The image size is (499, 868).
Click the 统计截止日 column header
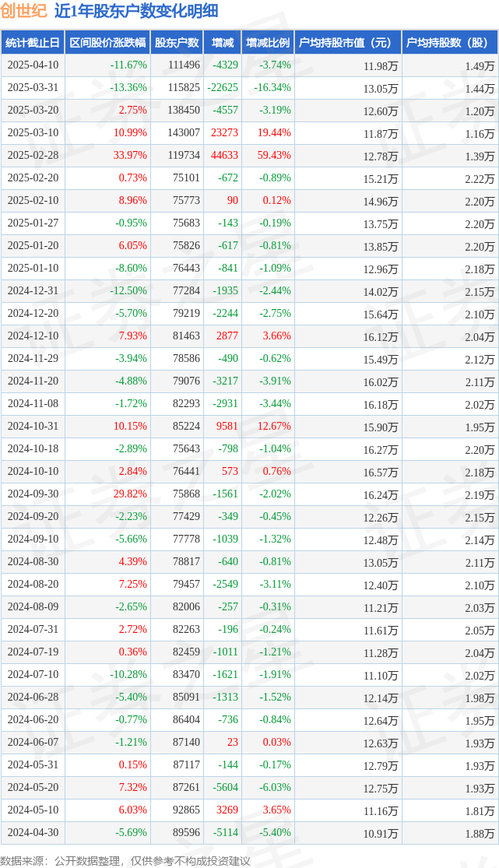pos(33,43)
